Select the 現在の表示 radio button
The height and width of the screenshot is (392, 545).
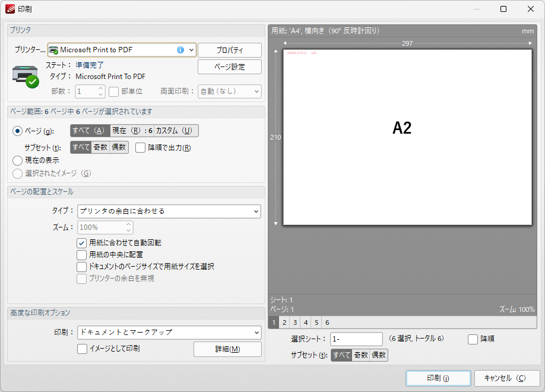18,160
